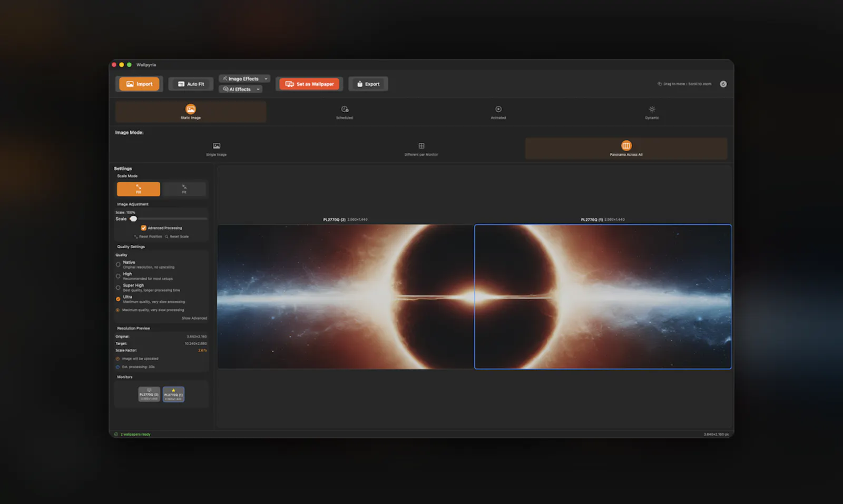Select the Ultra quality radio button

pyautogui.click(x=118, y=299)
